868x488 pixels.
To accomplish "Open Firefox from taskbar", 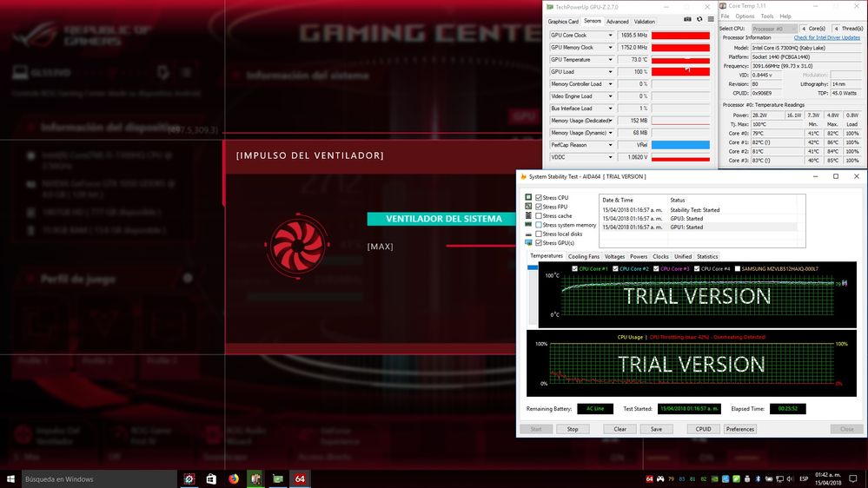I will pos(234,479).
